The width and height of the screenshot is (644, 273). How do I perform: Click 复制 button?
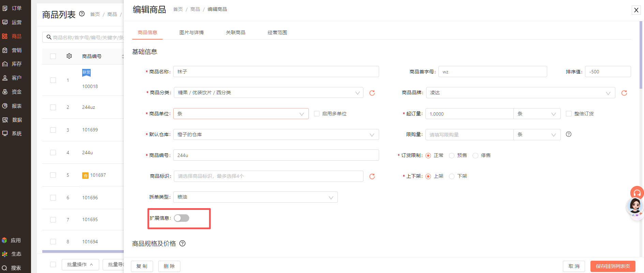(x=142, y=266)
